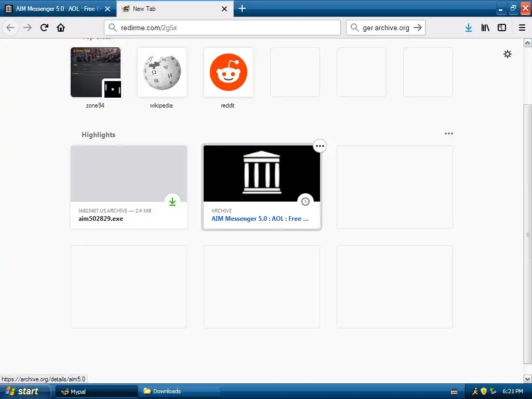Close the New Tab tab

tap(224, 9)
